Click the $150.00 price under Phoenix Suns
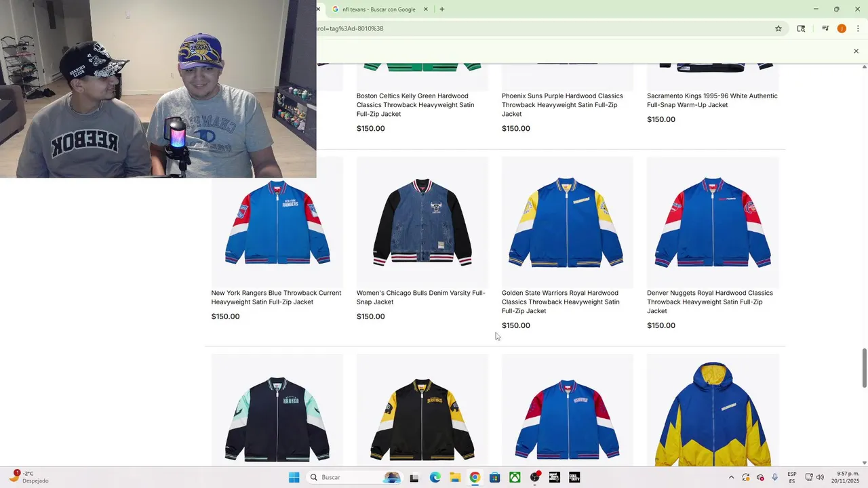Screen dimensions: 868x488 [x=516, y=129]
